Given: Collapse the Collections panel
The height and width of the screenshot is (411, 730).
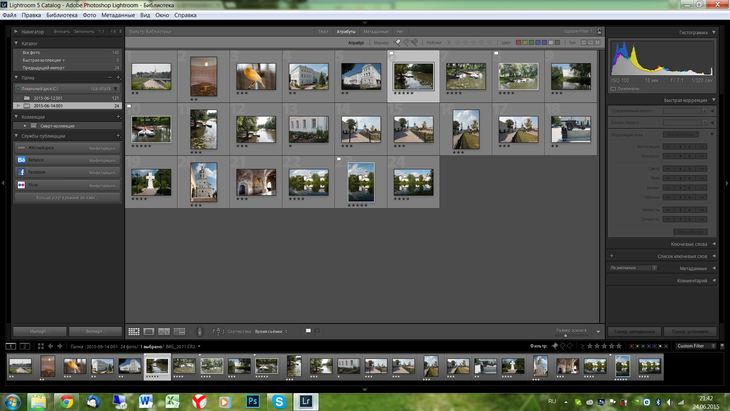Looking at the screenshot, I should pyautogui.click(x=16, y=117).
